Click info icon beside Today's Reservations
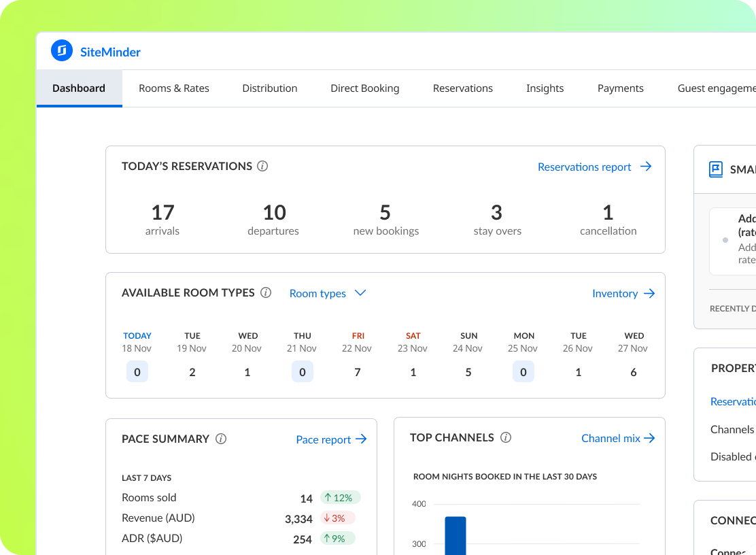The image size is (756, 555). tap(262, 167)
